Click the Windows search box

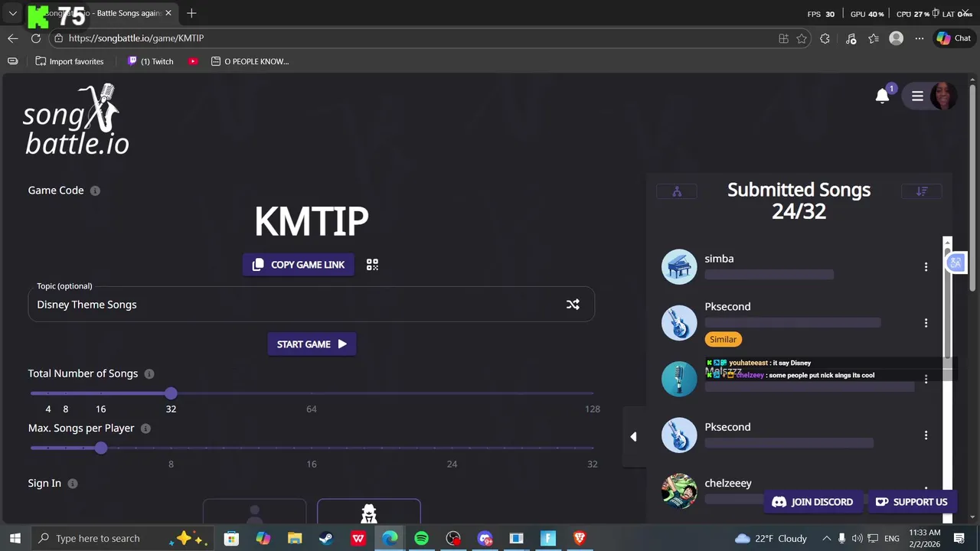pyautogui.click(x=122, y=539)
